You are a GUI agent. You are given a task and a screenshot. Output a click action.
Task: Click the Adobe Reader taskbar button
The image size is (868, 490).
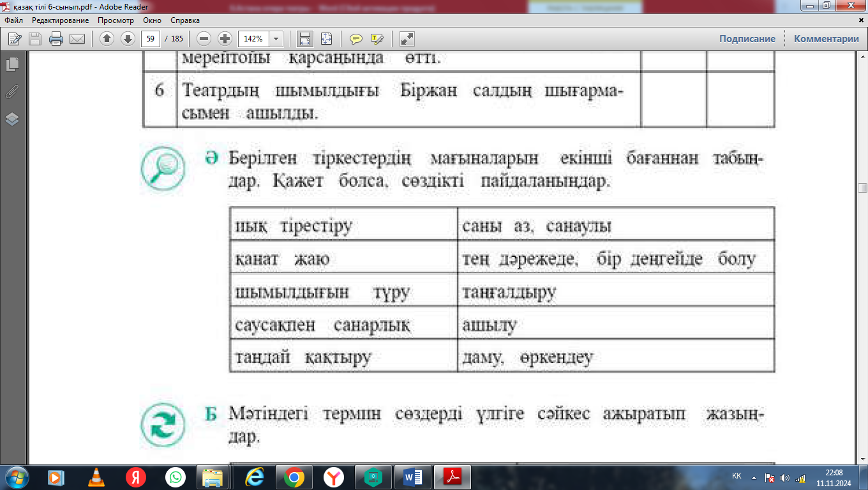(452, 477)
